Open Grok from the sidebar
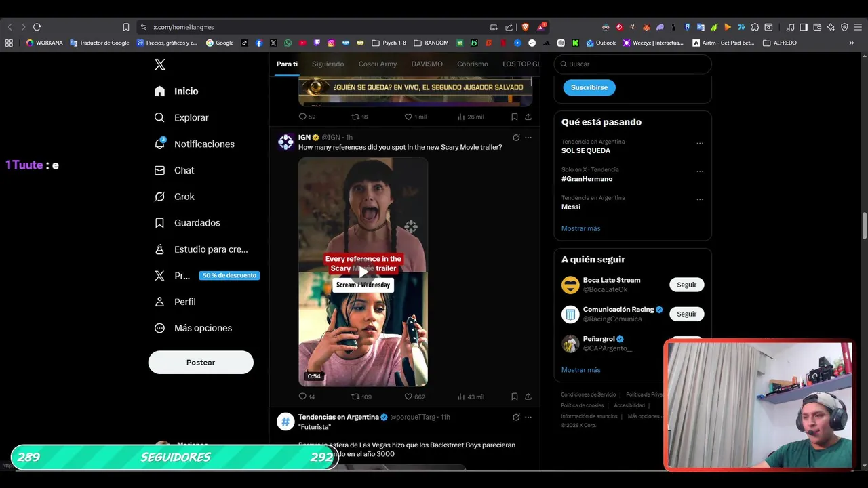 174,197
